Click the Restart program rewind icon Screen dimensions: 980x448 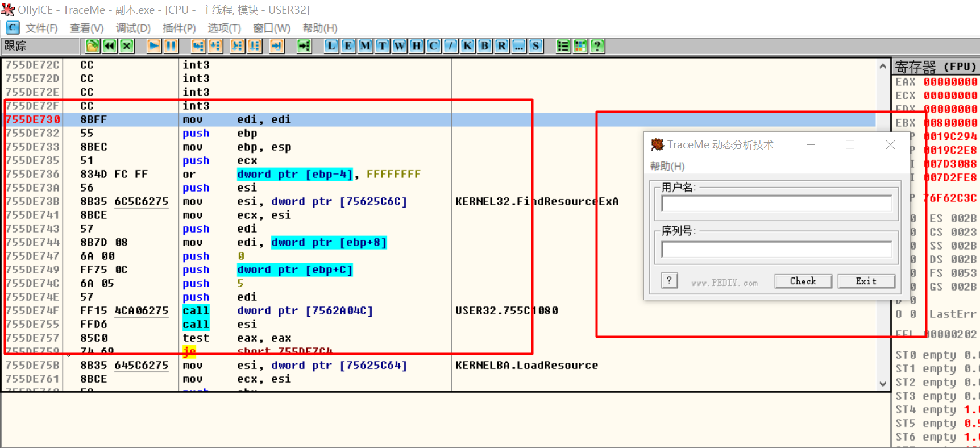pyautogui.click(x=110, y=46)
